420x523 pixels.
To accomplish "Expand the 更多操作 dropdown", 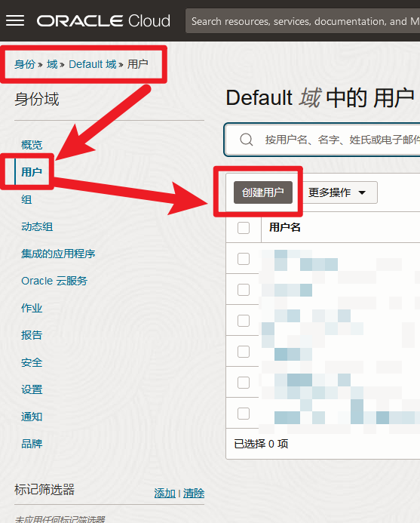I will click(340, 192).
